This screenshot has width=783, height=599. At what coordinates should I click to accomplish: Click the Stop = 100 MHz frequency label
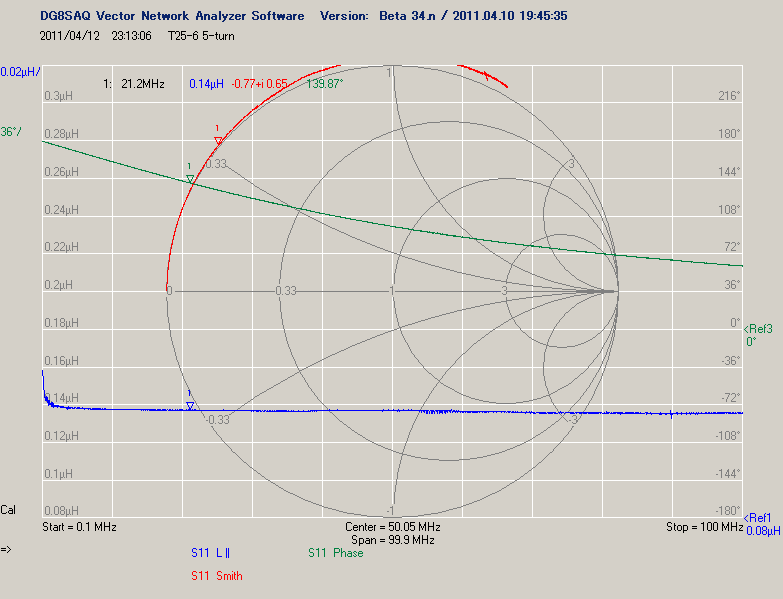(x=704, y=527)
